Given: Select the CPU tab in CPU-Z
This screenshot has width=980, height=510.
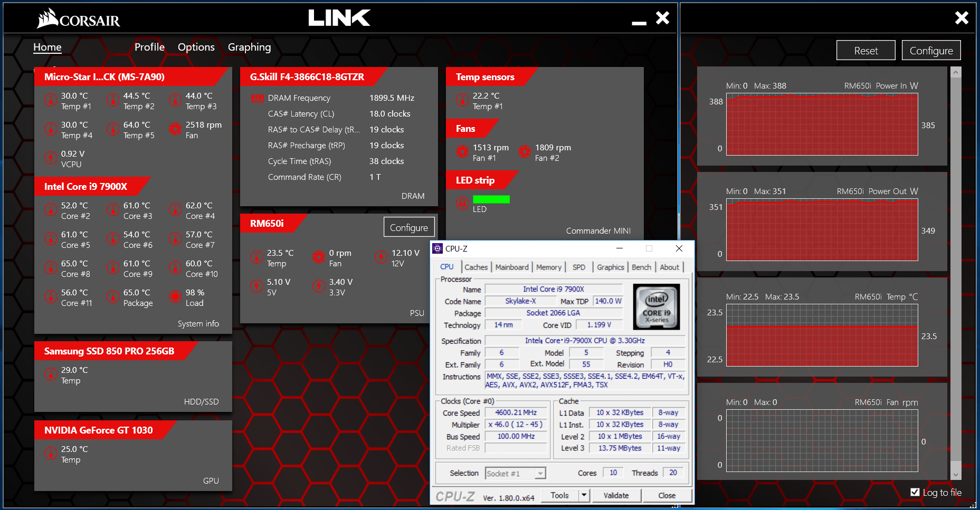Looking at the screenshot, I should click(x=447, y=267).
